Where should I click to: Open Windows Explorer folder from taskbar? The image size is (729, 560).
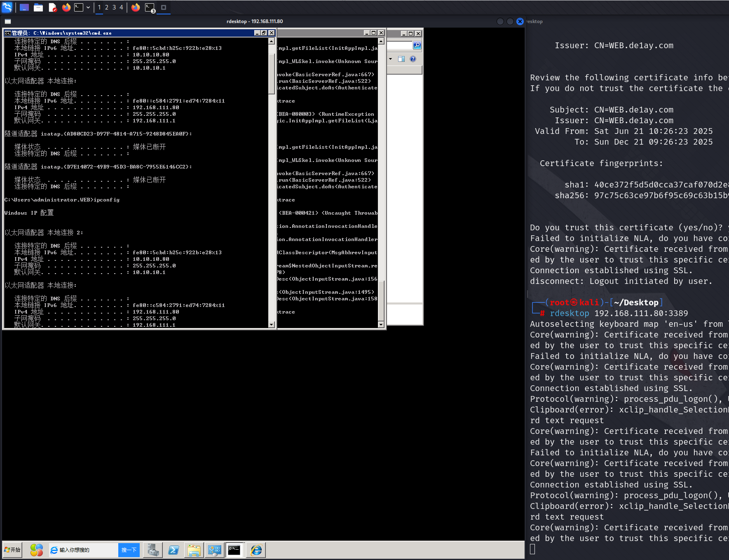pyautogui.click(x=194, y=550)
